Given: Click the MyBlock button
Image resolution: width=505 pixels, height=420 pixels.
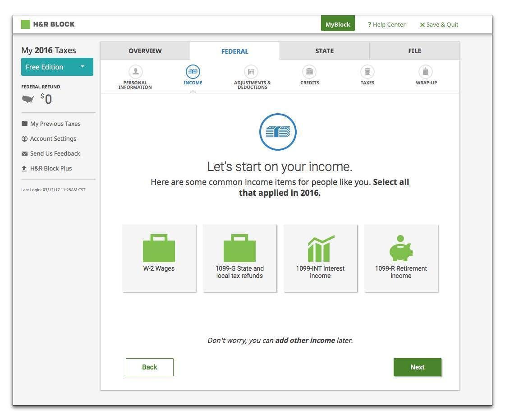Looking at the screenshot, I should click(x=338, y=24).
